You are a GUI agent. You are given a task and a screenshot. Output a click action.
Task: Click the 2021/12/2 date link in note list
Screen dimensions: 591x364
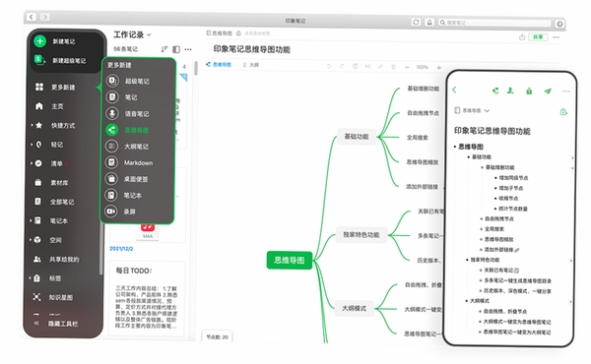121,249
